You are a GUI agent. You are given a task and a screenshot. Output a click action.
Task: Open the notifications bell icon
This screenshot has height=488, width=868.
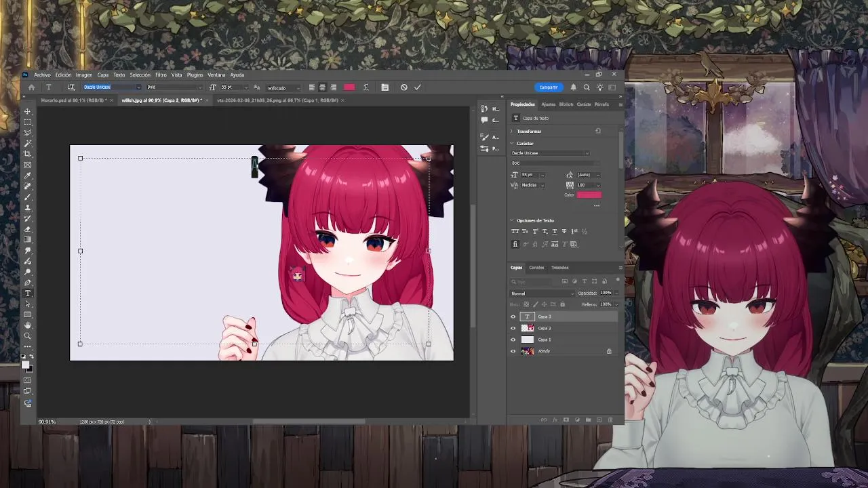573,87
